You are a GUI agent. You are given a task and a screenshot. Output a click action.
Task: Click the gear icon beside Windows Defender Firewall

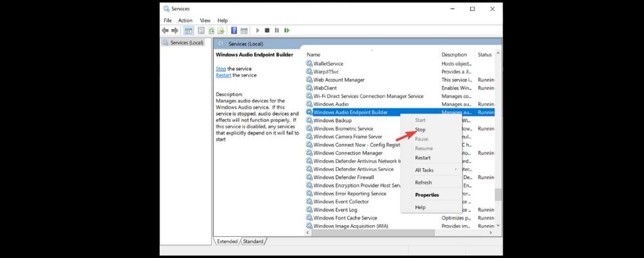pyautogui.click(x=309, y=177)
